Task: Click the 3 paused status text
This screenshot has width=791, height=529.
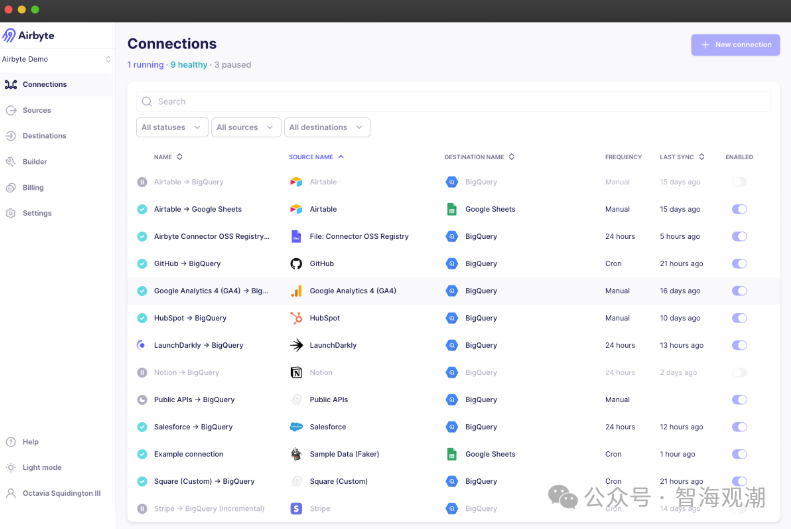Action: pos(233,65)
